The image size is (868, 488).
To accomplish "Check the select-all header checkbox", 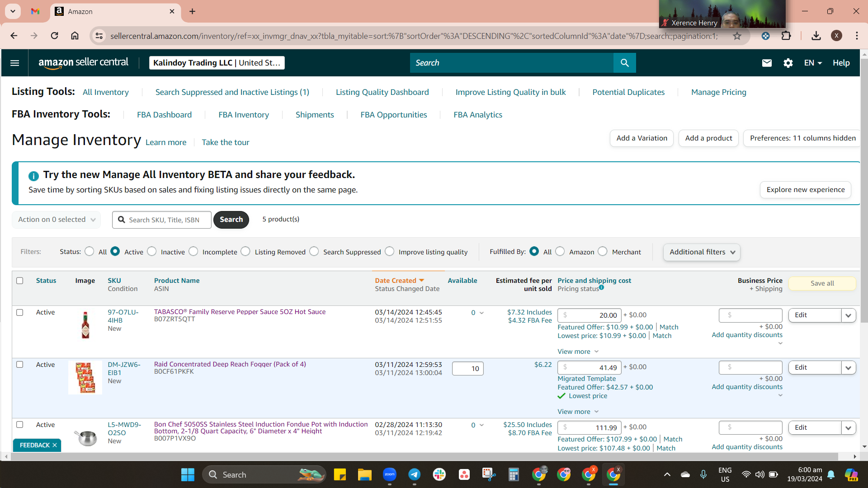I will point(20,281).
